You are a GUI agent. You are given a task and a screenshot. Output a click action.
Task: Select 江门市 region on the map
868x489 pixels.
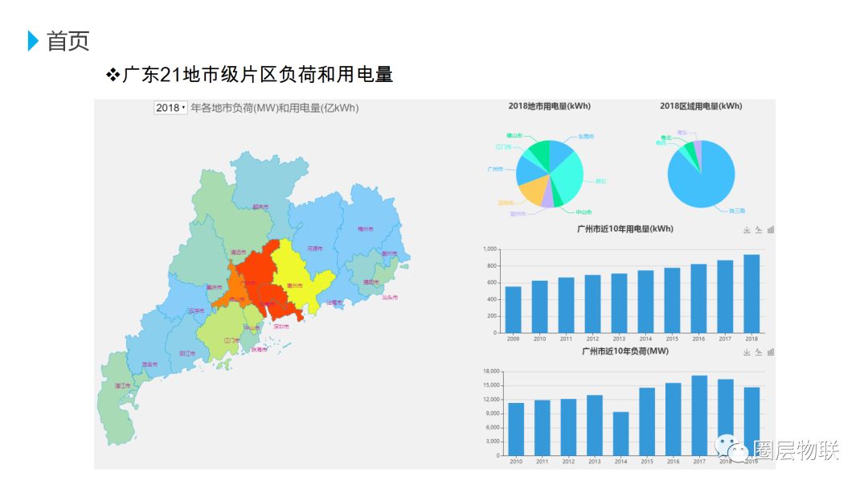pos(224,332)
